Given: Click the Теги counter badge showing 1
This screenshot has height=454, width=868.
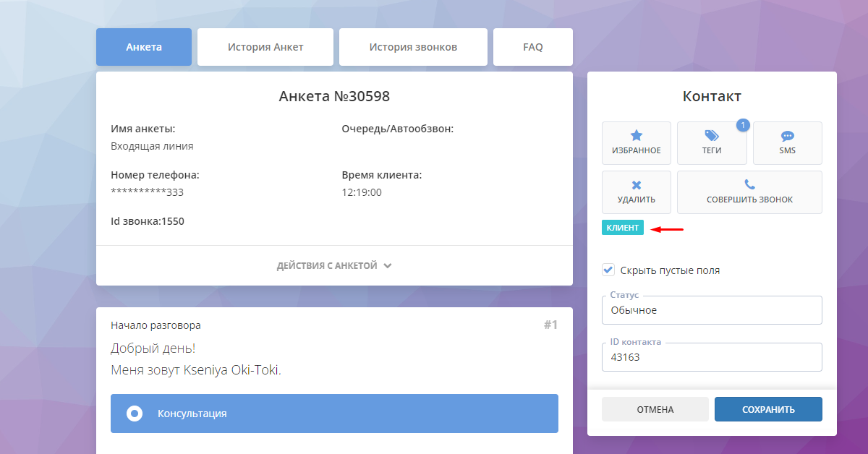Looking at the screenshot, I should [743, 125].
